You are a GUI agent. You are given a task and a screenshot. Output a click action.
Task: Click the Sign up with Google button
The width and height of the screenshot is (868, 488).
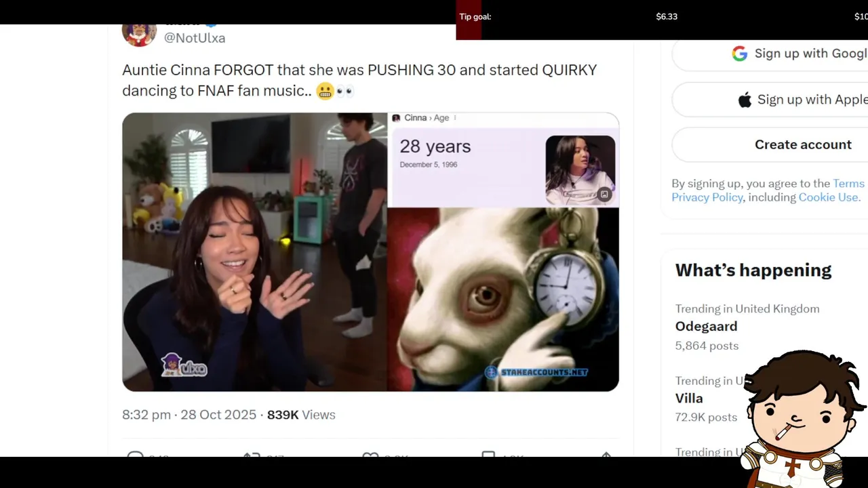[x=770, y=54]
